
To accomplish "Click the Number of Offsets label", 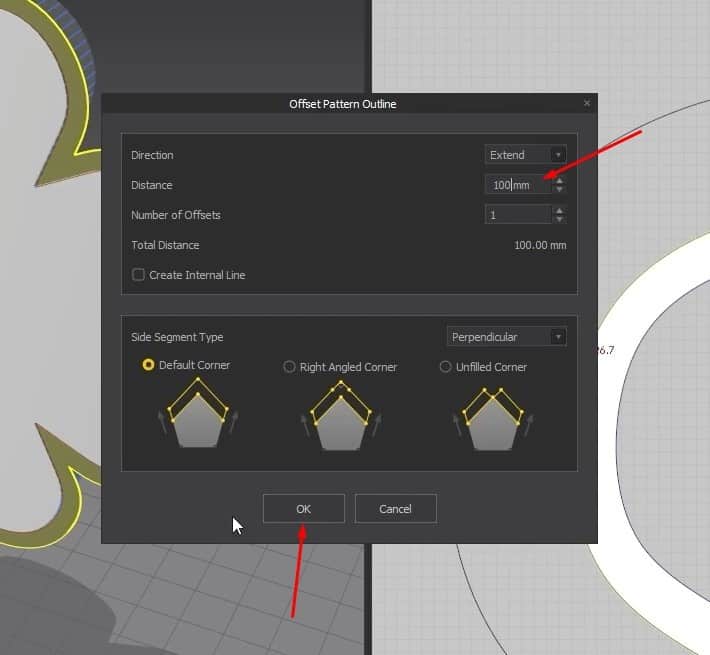I will [x=176, y=215].
